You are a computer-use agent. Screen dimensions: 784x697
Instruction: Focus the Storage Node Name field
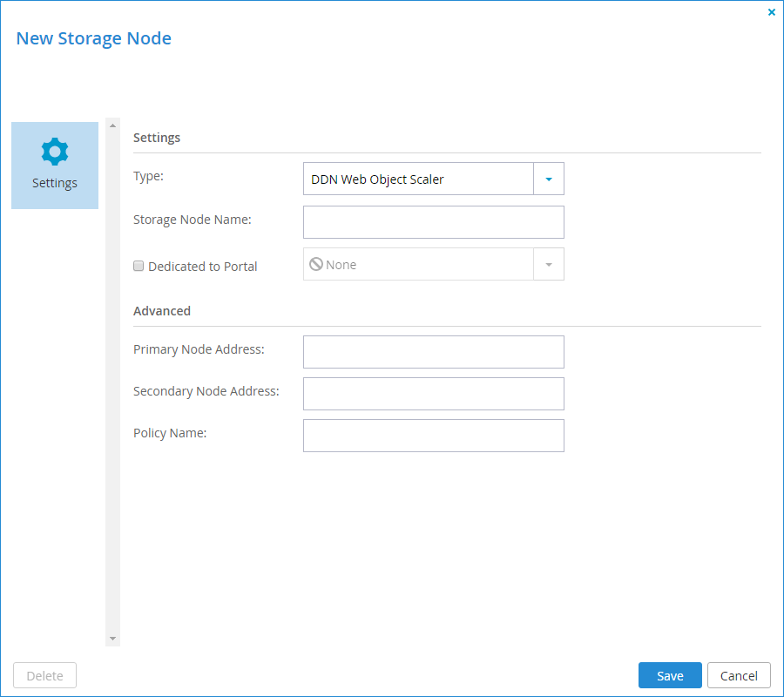click(434, 222)
